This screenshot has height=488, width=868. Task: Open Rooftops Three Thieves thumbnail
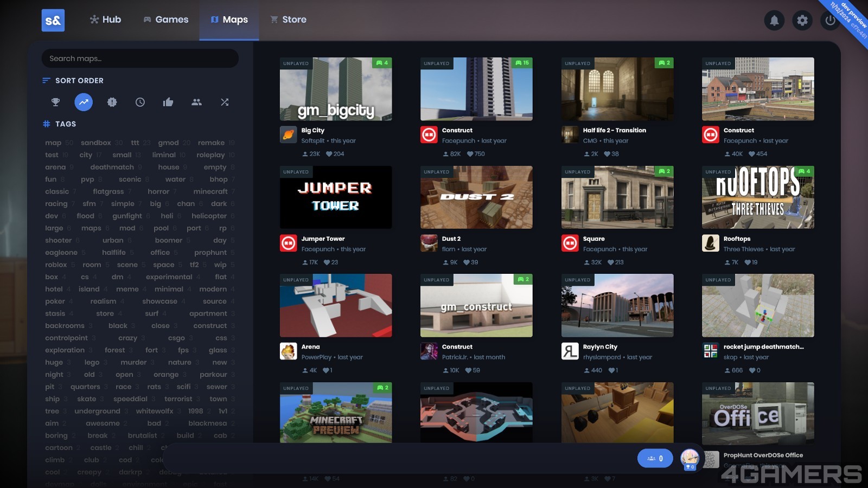pos(758,197)
